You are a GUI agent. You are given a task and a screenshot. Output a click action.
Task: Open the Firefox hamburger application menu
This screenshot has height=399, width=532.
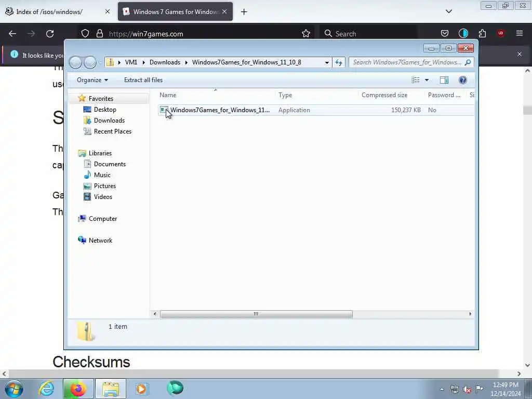point(520,33)
